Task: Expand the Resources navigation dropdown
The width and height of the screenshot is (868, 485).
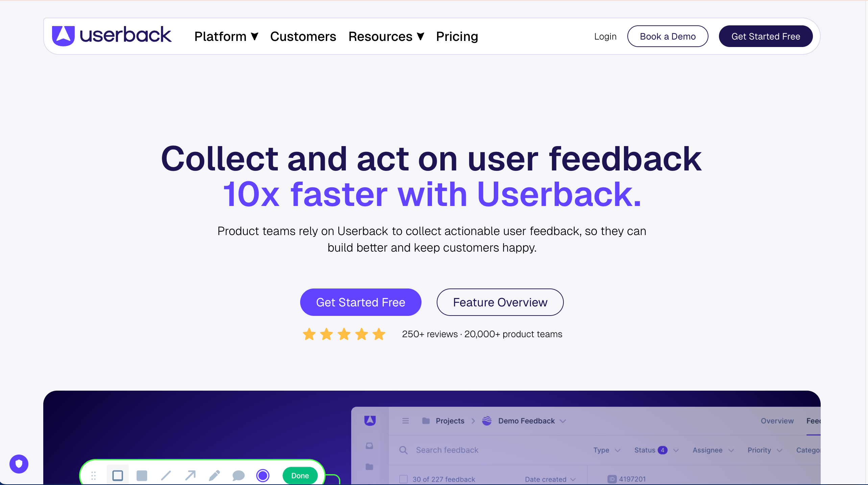Action: coord(386,36)
